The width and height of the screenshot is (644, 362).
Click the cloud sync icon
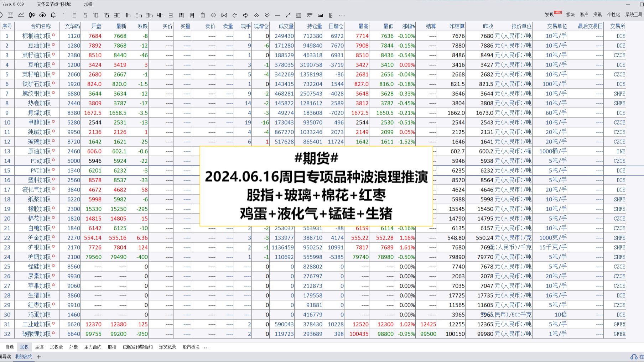point(42,15)
